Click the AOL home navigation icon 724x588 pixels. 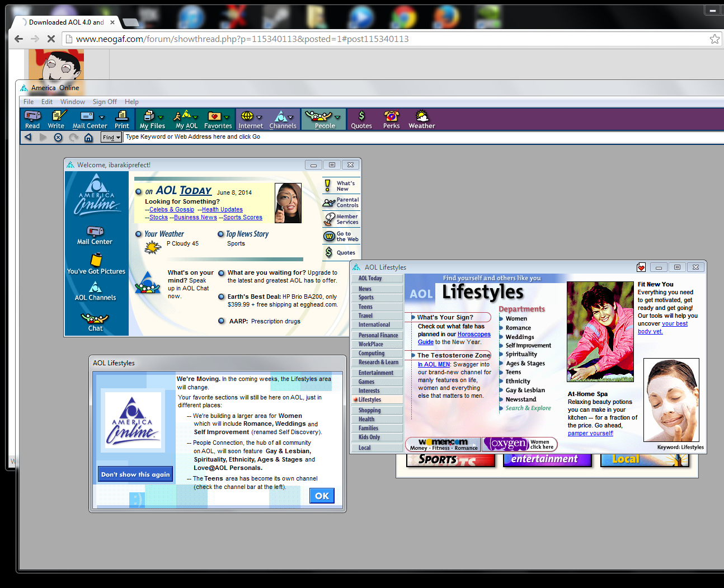(88, 137)
